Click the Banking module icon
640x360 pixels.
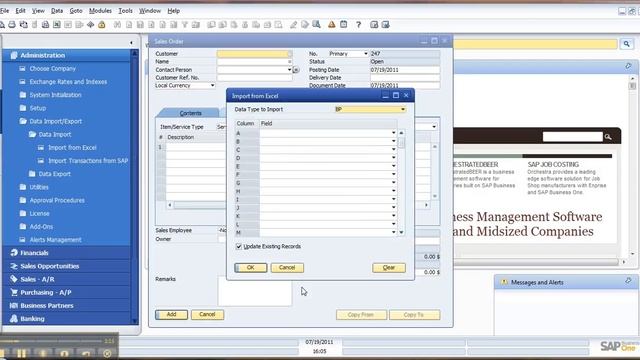(14, 318)
